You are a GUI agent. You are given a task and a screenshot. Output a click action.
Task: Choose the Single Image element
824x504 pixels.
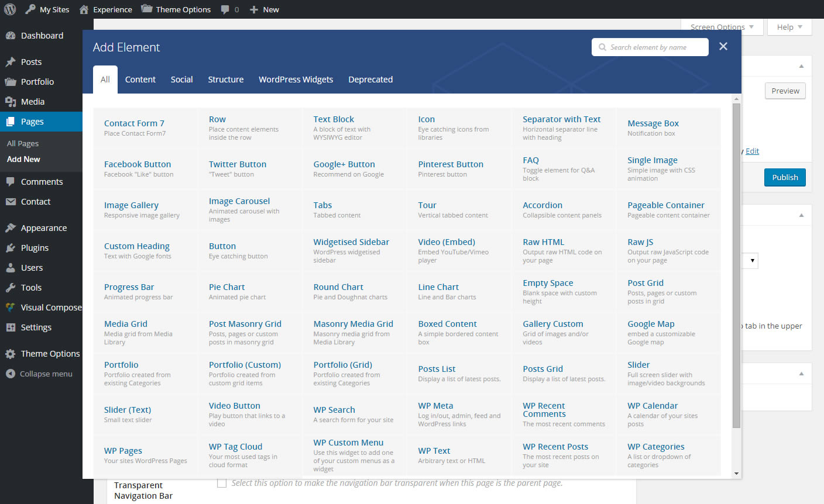668,168
